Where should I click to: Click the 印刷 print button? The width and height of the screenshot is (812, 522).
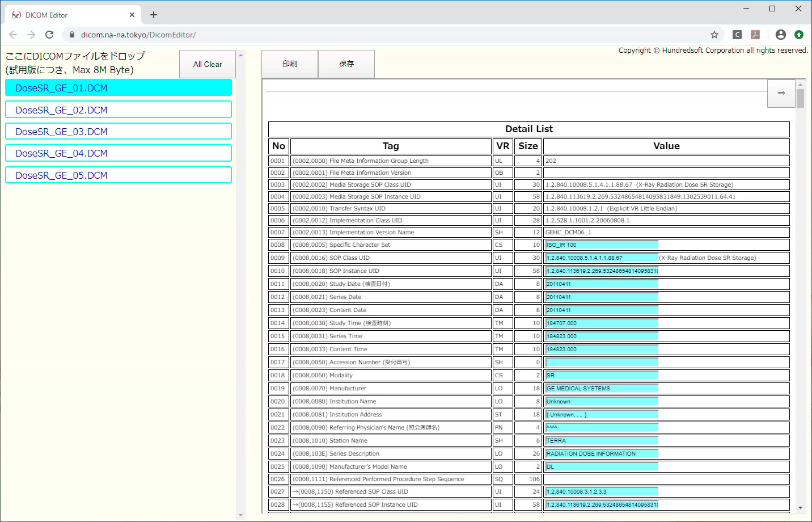tap(290, 64)
